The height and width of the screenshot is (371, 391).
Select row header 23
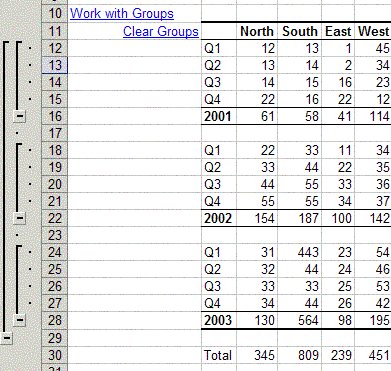pyautogui.click(x=55, y=235)
